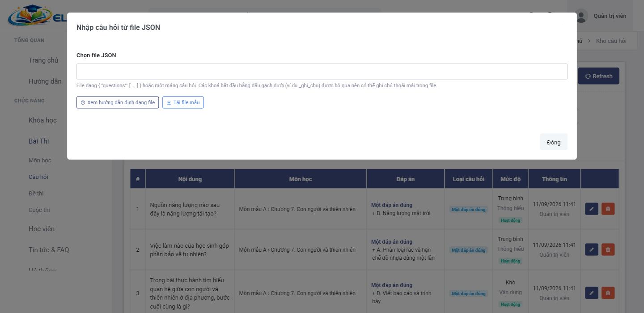
Task: Click the Refresh button behind the dialog
Action: coord(599,76)
